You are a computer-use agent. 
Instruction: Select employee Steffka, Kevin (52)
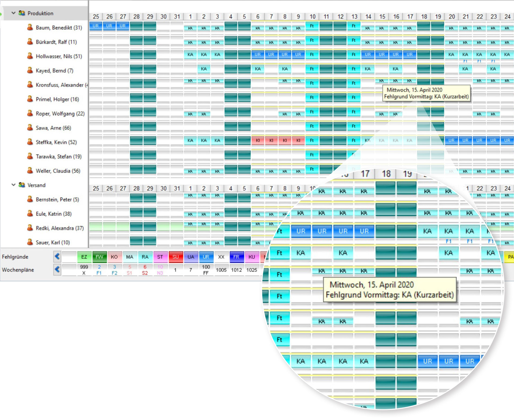point(56,142)
